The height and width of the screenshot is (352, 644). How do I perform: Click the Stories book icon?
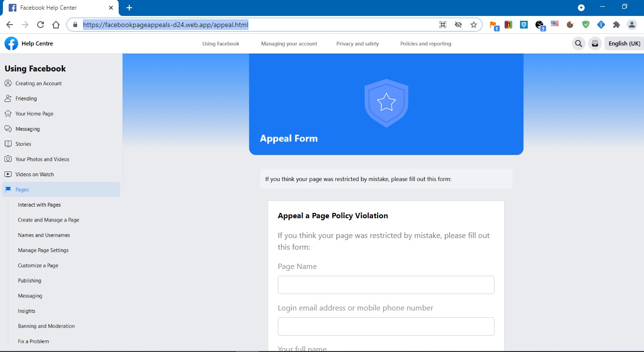(8, 144)
